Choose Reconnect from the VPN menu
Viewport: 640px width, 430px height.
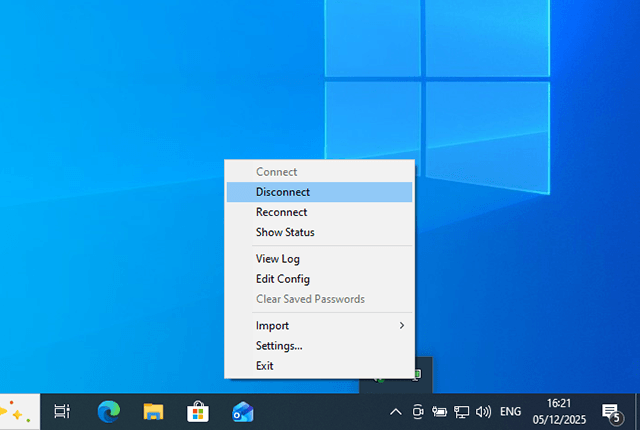click(281, 212)
